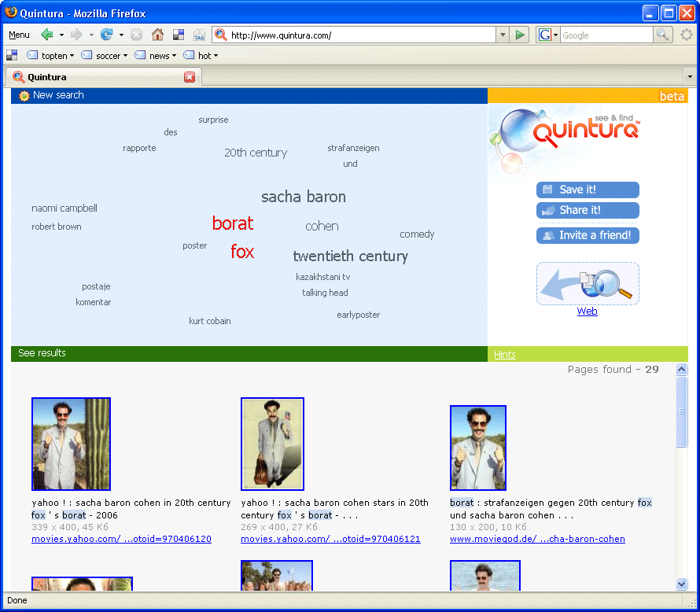Click the kurt cobain cloud tag

click(210, 321)
